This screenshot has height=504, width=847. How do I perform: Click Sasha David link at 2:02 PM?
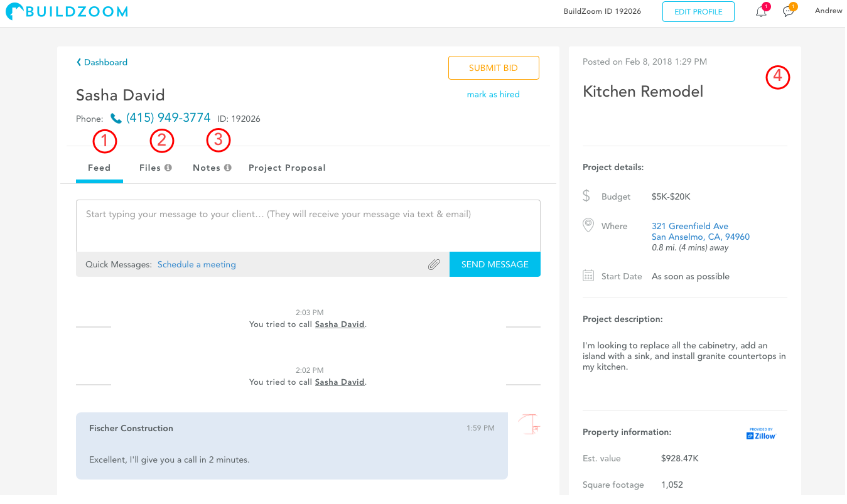tap(340, 382)
